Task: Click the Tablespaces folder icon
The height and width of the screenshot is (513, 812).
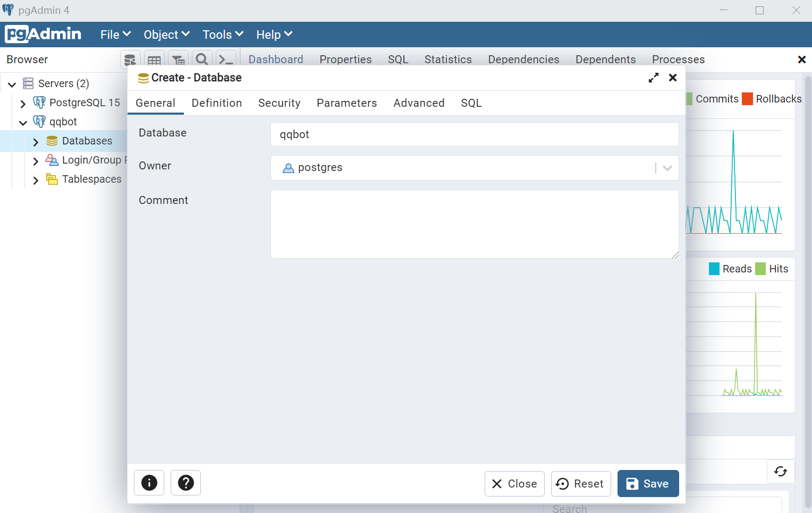Action: [x=52, y=179]
